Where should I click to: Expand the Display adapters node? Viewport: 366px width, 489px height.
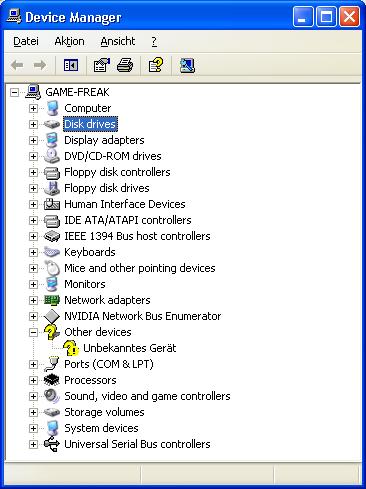click(x=33, y=140)
